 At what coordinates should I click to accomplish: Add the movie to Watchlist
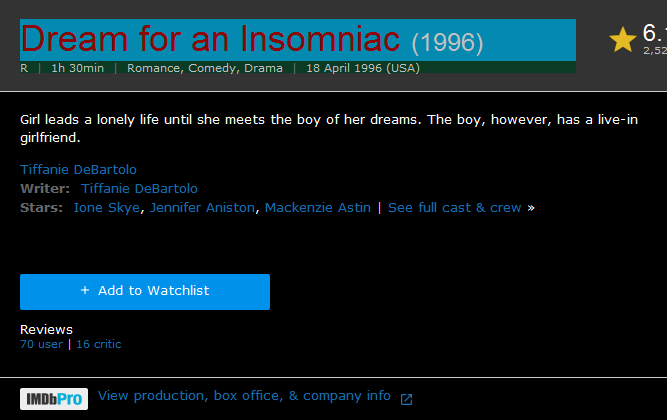145,292
